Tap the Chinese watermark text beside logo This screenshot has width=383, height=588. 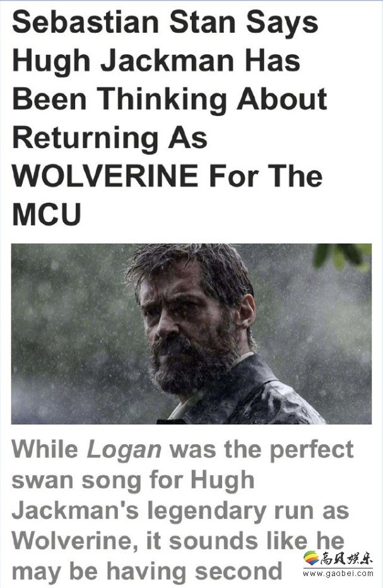[346, 558]
